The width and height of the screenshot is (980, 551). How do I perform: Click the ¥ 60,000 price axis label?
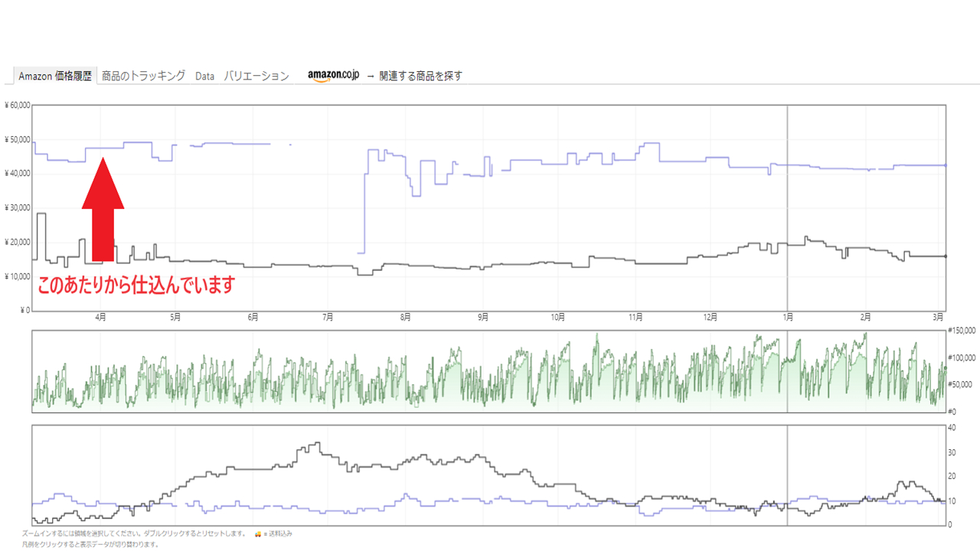tap(16, 106)
